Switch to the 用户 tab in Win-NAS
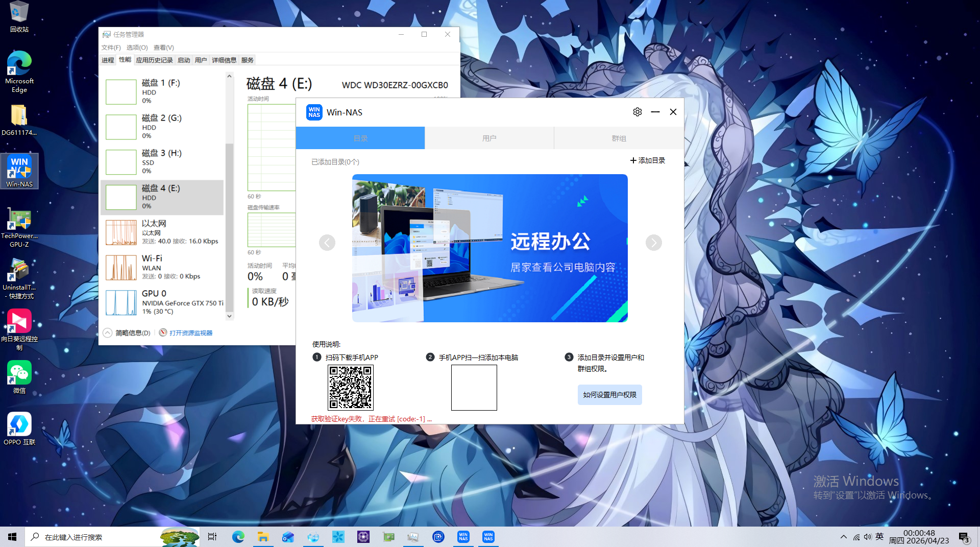The height and width of the screenshot is (547, 980). coord(489,138)
